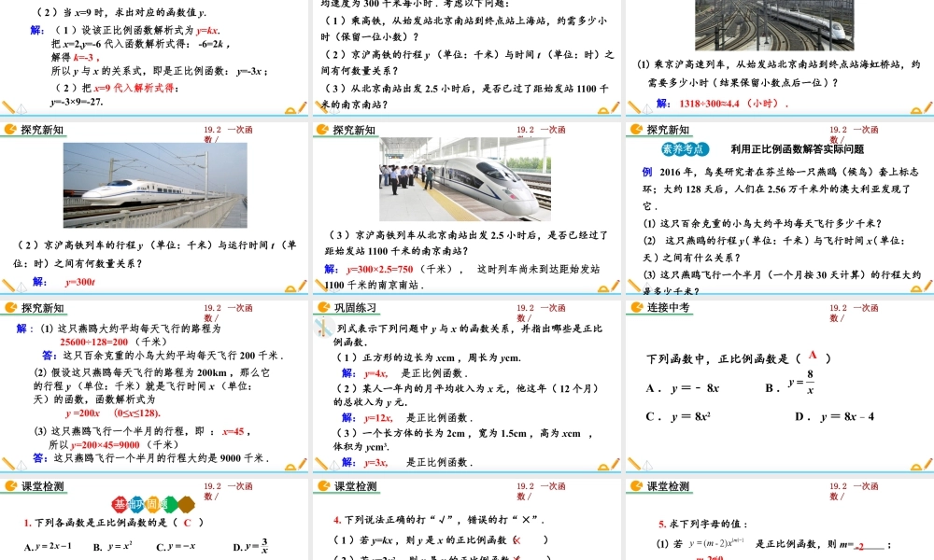Click the pac-man icon beside 课堂检测 header
934x560 pixels.
pyautogui.click(x=11, y=485)
